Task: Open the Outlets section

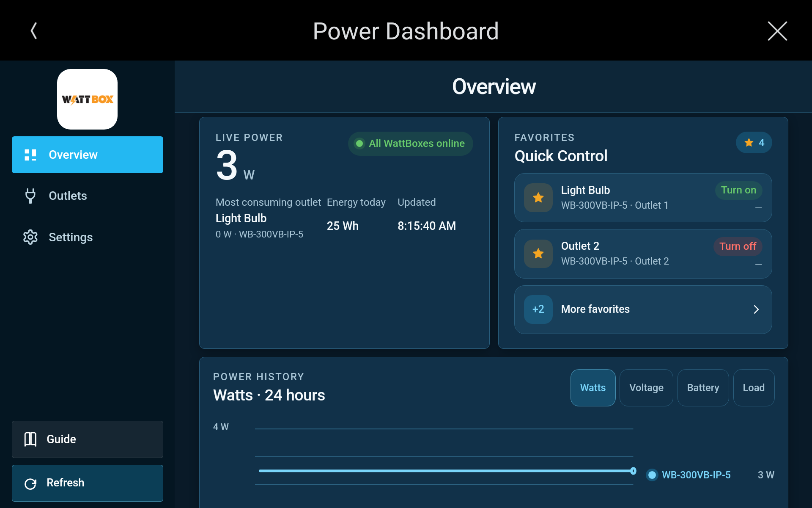Action: click(x=88, y=196)
